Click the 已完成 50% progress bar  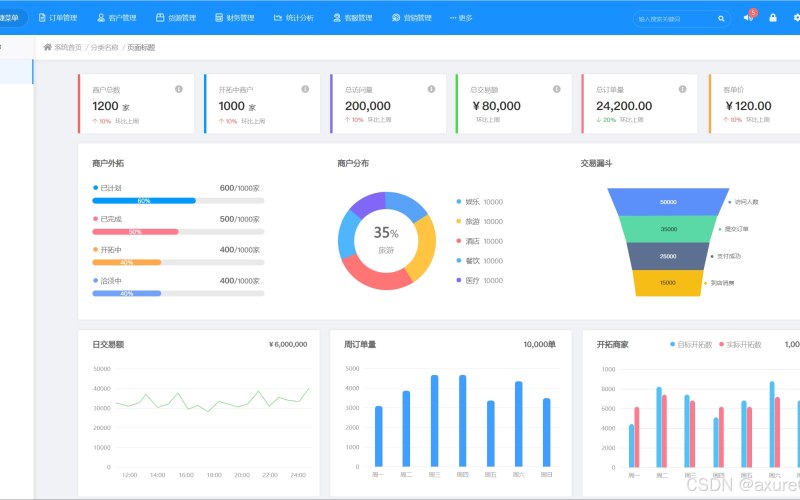pos(178,232)
